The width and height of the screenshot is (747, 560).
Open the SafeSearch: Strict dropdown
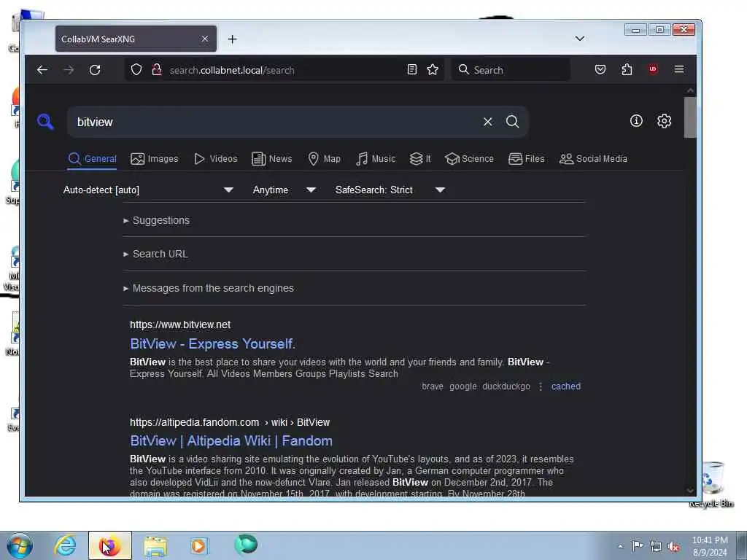(390, 190)
